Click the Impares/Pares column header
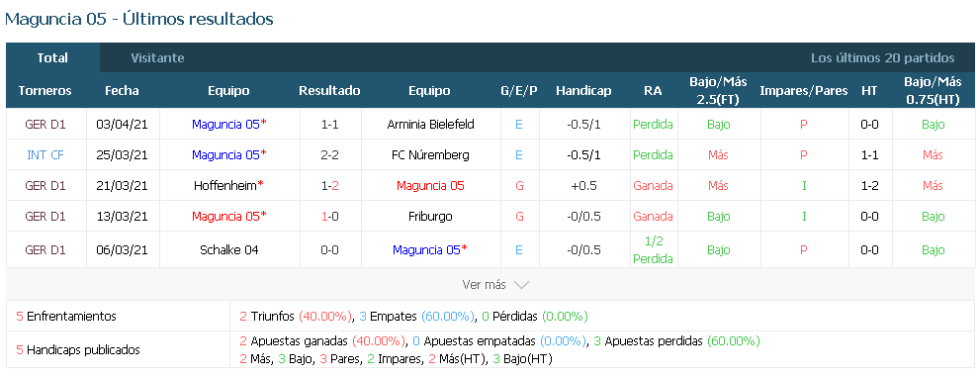Screen dimensions: 980x378 (x=804, y=91)
